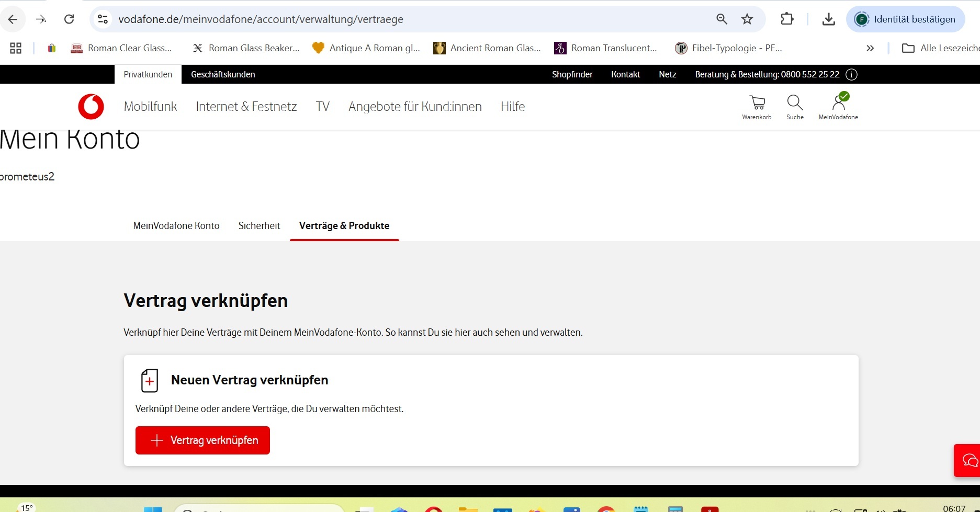Select the MeinVodafone Konto tab
Image resolution: width=980 pixels, height=512 pixels.
coord(176,226)
